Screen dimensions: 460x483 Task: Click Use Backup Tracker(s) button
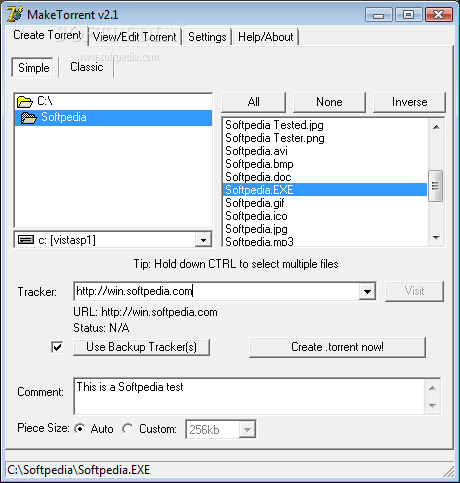click(x=141, y=347)
